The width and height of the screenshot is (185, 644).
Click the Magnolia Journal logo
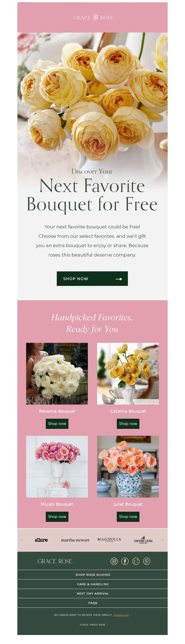(x=109, y=540)
